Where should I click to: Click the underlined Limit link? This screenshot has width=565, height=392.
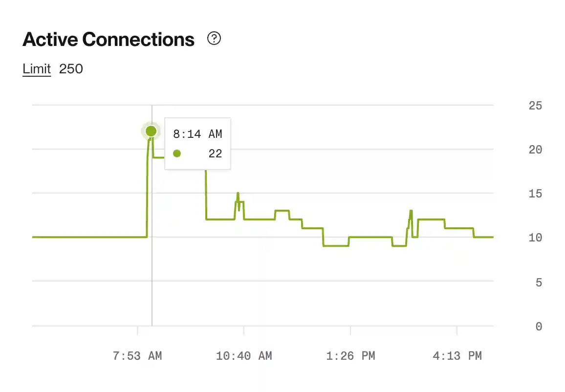[x=37, y=68]
